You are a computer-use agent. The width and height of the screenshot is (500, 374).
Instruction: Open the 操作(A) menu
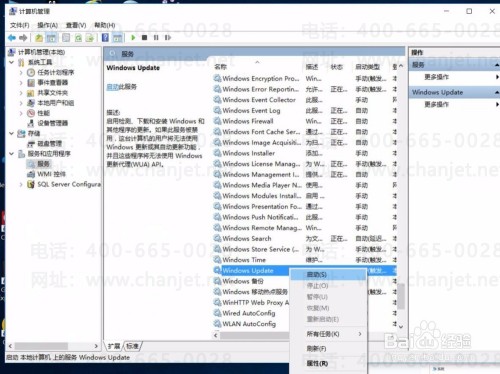[x=47, y=25]
